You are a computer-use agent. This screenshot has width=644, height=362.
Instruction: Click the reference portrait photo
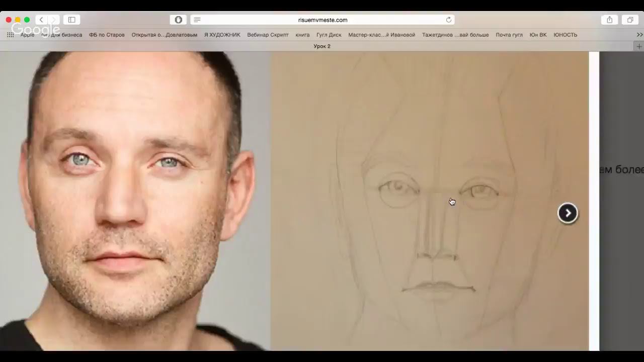pos(135,201)
